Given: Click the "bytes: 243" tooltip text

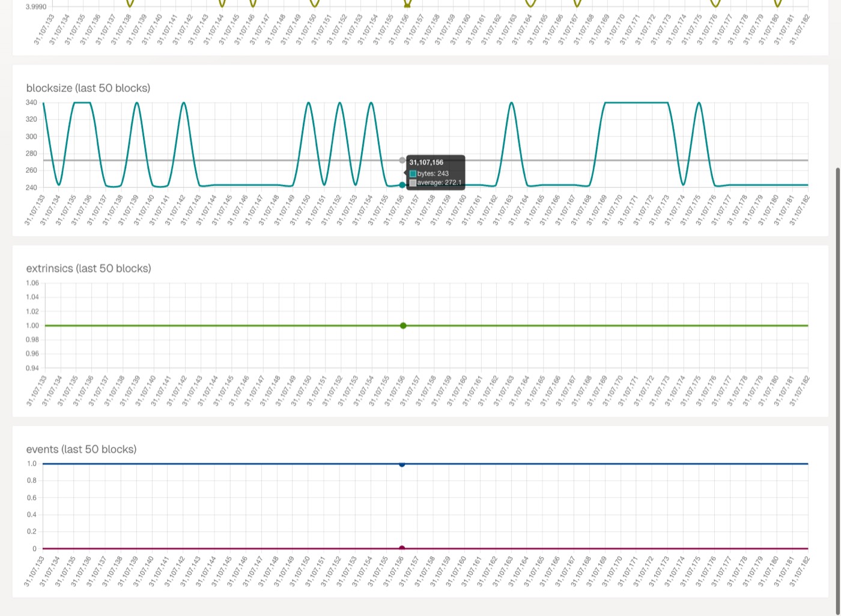Looking at the screenshot, I should coord(433,174).
